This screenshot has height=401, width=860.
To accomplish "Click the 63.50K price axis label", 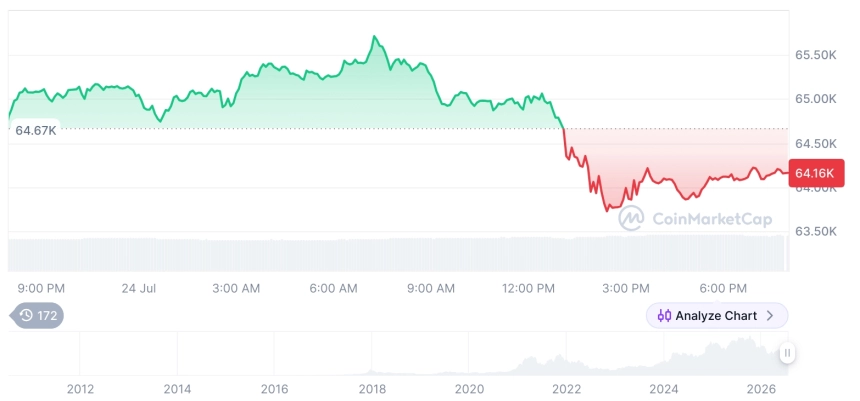I will click(x=816, y=231).
